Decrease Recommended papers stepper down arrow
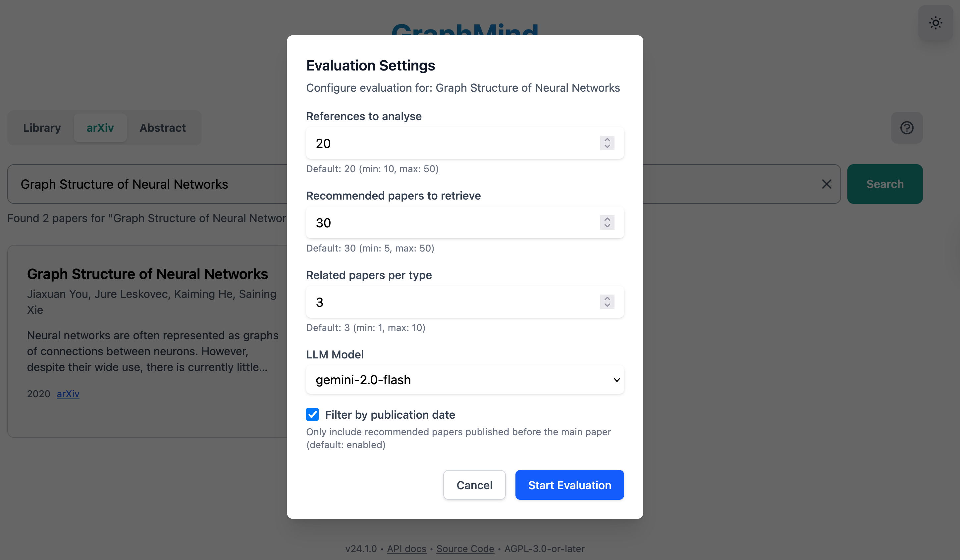Viewport: 960px width, 560px height. [x=607, y=226]
